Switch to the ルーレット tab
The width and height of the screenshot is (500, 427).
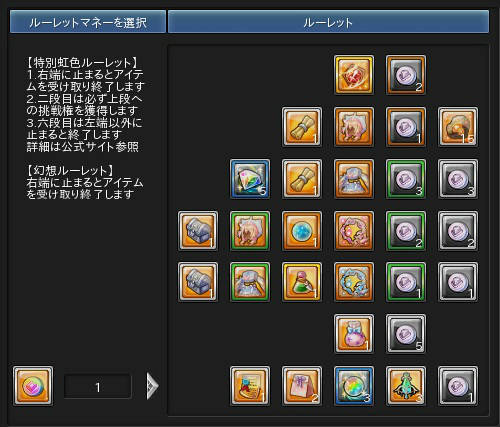328,22
